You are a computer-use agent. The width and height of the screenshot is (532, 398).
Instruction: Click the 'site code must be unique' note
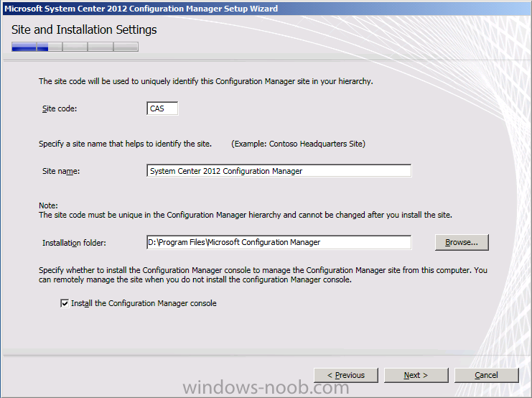point(246,215)
